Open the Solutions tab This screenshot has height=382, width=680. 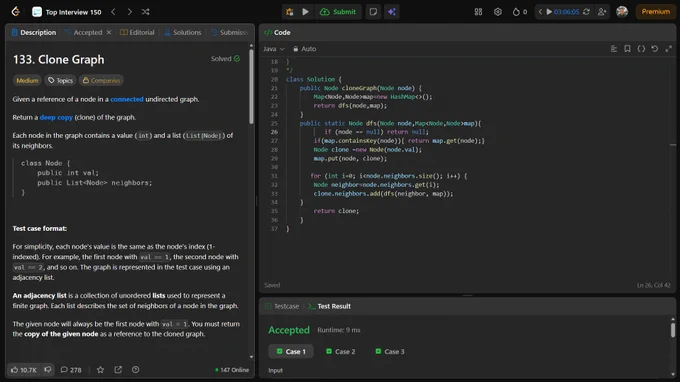coord(183,33)
